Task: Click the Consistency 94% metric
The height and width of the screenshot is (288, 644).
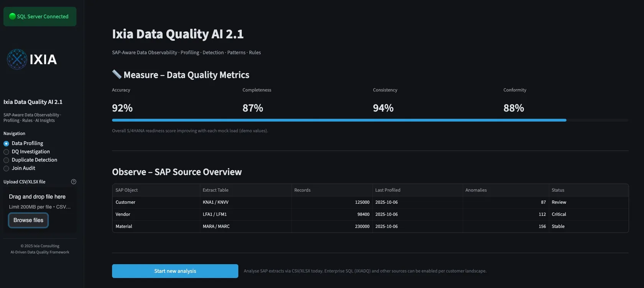Action: point(385,101)
